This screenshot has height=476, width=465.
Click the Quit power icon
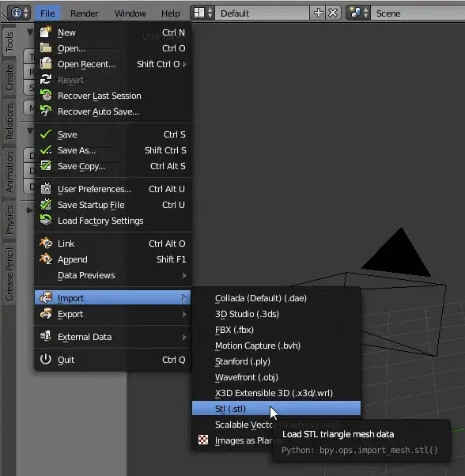46,360
